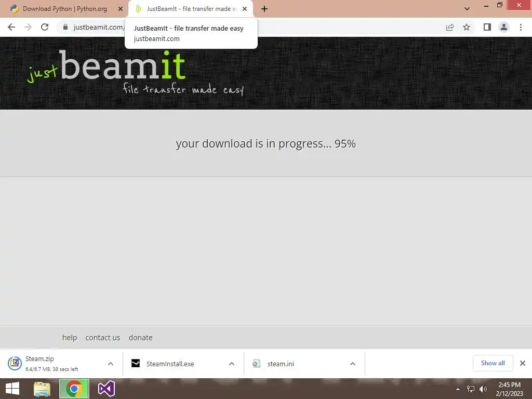Bookmark this tab with the star icon
532x399 pixels.
[467, 27]
